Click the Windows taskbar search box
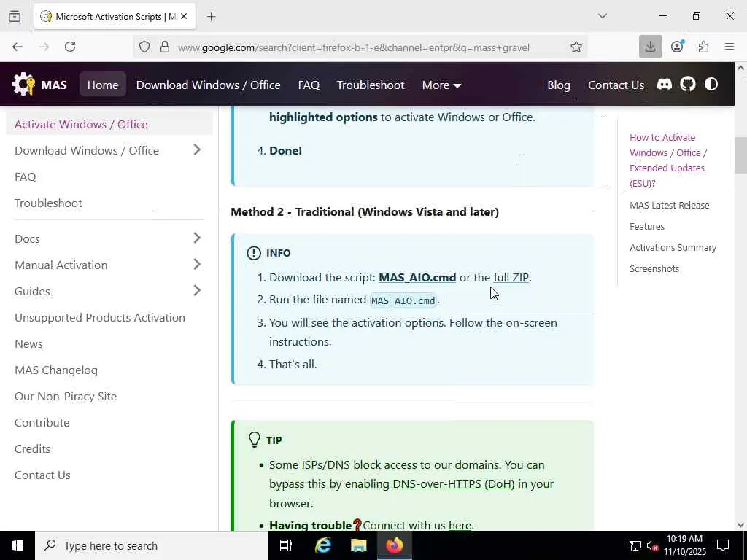The height and width of the screenshot is (560, 747). [152, 545]
